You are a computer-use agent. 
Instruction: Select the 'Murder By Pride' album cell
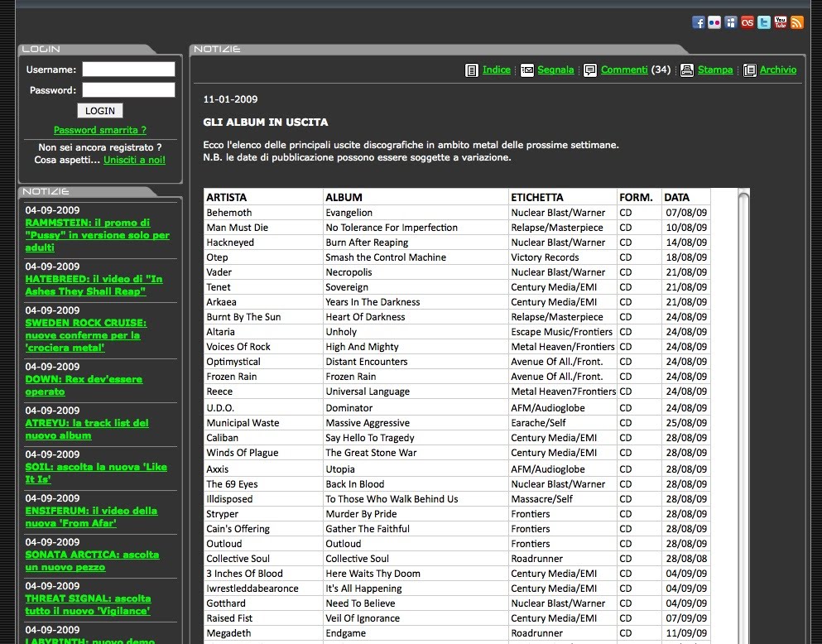(416, 514)
